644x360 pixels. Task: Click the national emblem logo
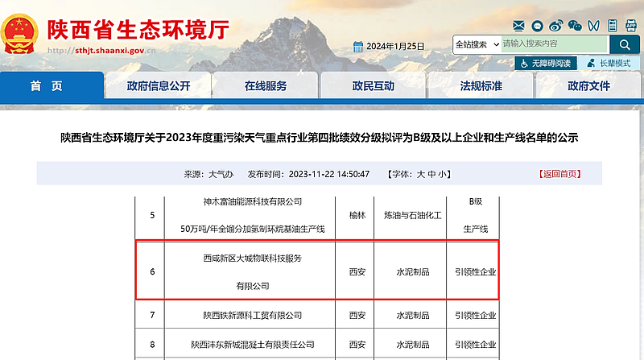click(x=20, y=35)
